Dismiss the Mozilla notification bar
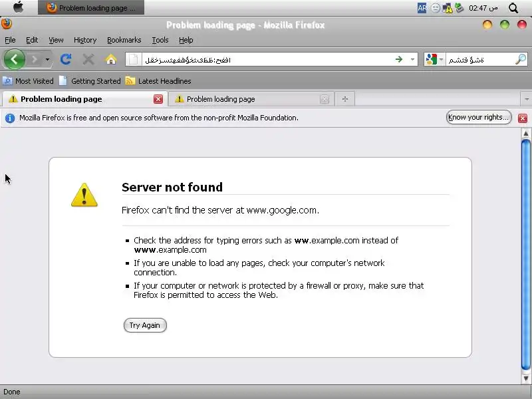The width and height of the screenshot is (532, 399). coord(523,118)
